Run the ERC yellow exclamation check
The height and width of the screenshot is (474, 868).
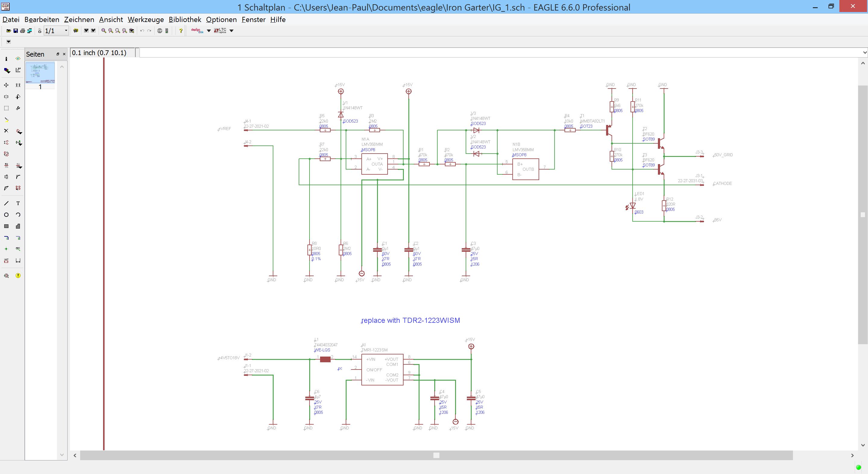(x=18, y=275)
